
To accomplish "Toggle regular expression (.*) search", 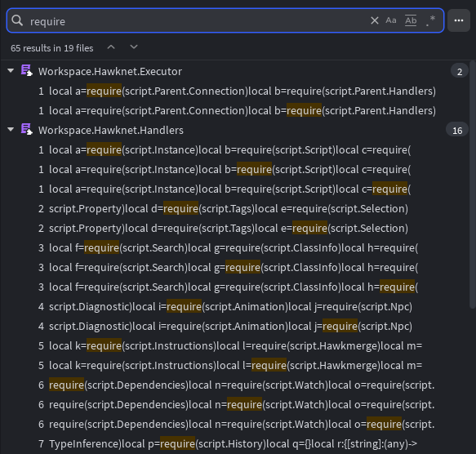I will coord(430,20).
